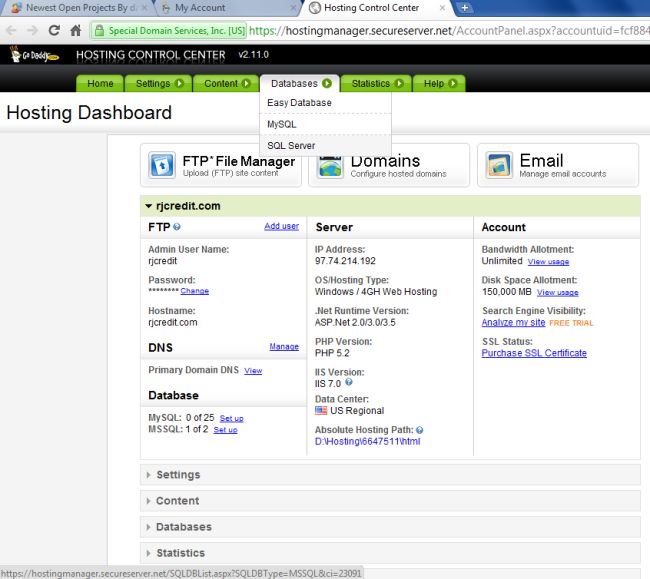Screen dimensions: 650x579
Task: Switch to Newest Open Projects browser tab
Action: [x=78, y=8]
